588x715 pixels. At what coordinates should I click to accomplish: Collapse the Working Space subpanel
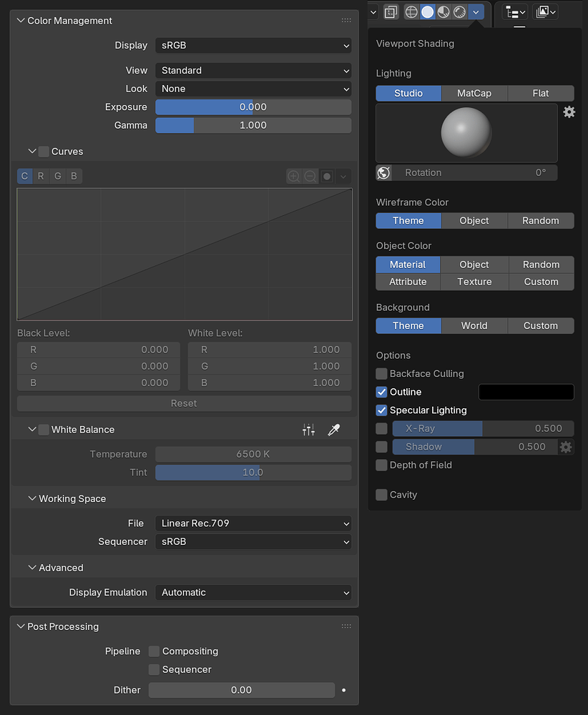[x=32, y=498]
